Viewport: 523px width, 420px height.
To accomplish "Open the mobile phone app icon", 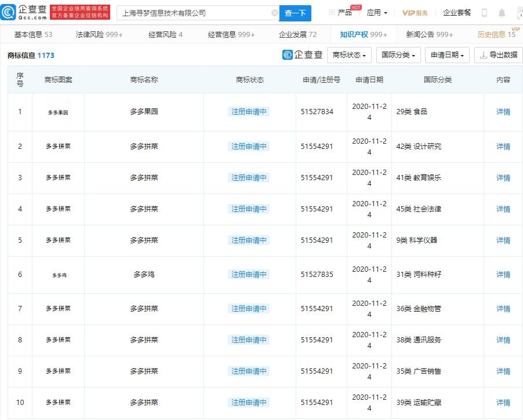I will (485, 13).
